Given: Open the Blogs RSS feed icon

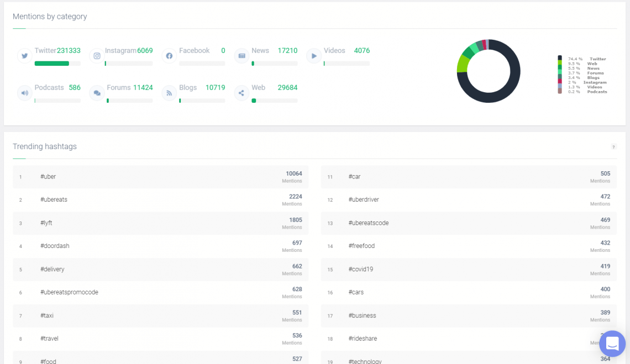Looking at the screenshot, I should pos(169,93).
